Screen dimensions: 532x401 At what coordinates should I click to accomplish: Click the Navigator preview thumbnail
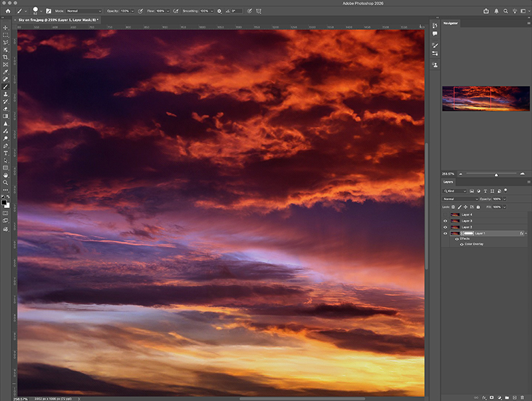(x=485, y=98)
